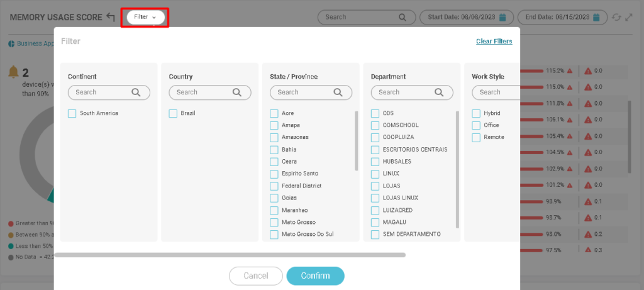
Task: Click the expand fullscreen icon
Action: point(628,17)
